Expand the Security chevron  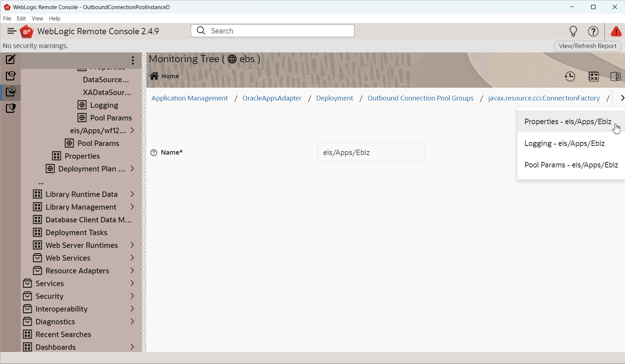coord(132,296)
